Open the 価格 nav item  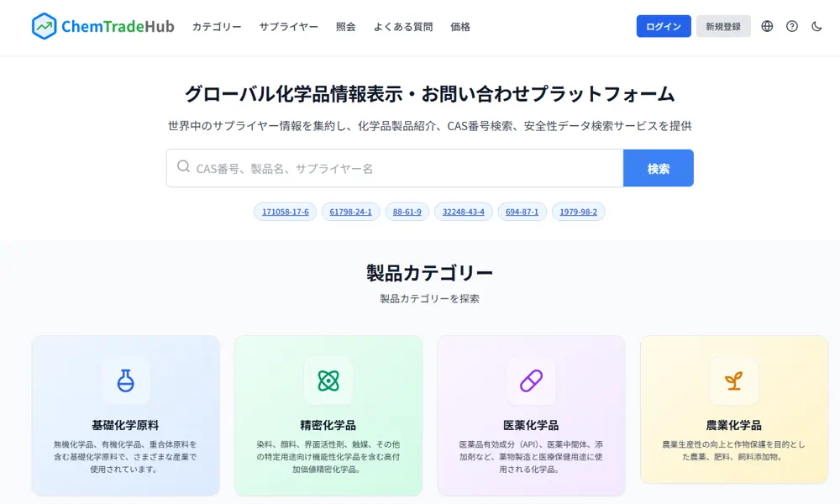point(460,27)
